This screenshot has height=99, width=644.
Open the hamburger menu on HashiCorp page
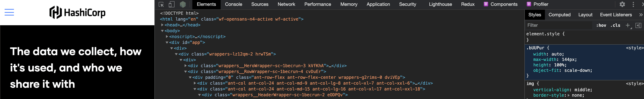[x=9, y=12]
